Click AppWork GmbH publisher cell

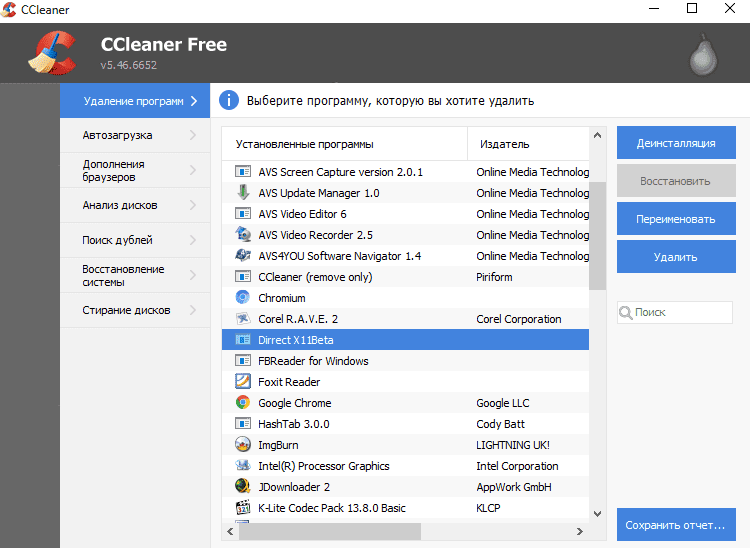click(x=514, y=487)
